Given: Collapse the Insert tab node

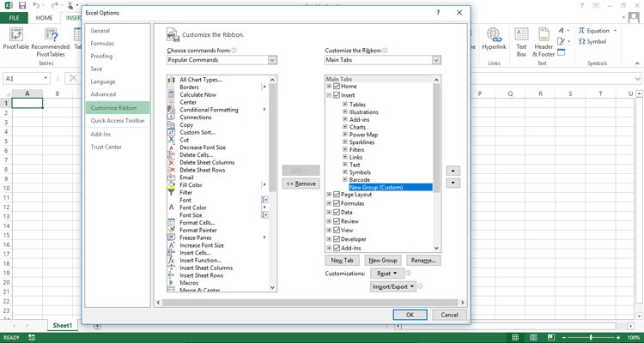Looking at the screenshot, I should pyautogui.click(x=329, y=95).
